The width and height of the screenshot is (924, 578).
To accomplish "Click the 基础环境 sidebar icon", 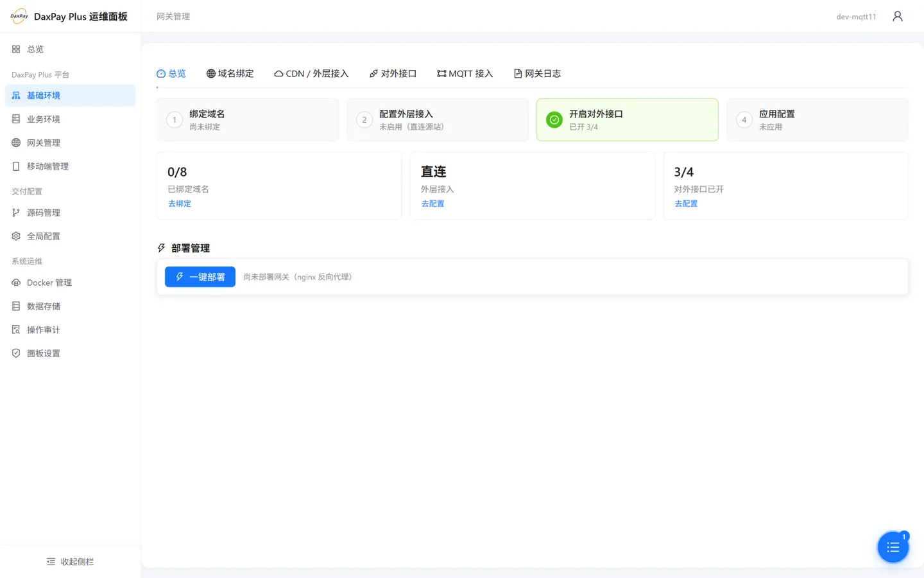I will [x=16, y=95].
